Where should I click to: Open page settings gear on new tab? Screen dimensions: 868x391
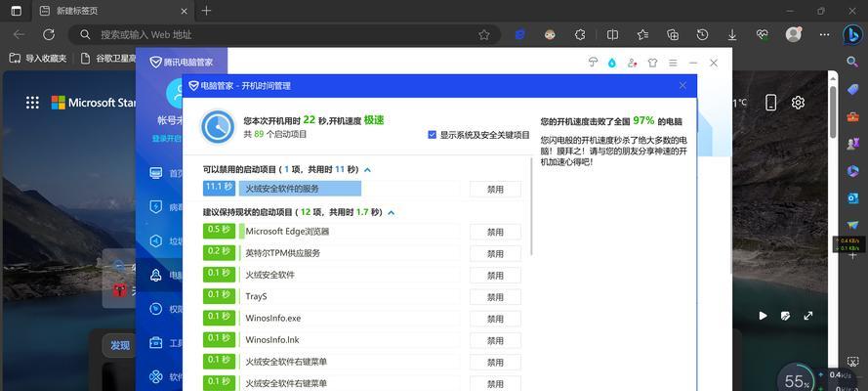pyautogui.click(x=798, y=103)
